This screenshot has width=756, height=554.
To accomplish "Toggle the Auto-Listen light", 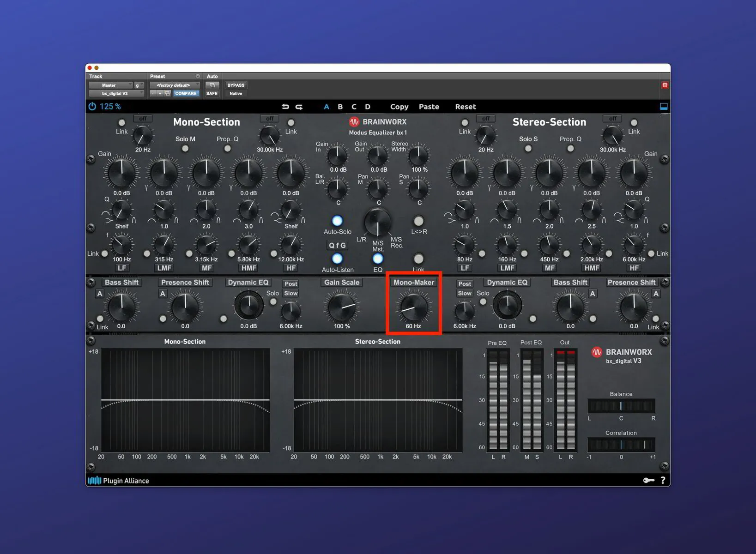I will [337, 259].
